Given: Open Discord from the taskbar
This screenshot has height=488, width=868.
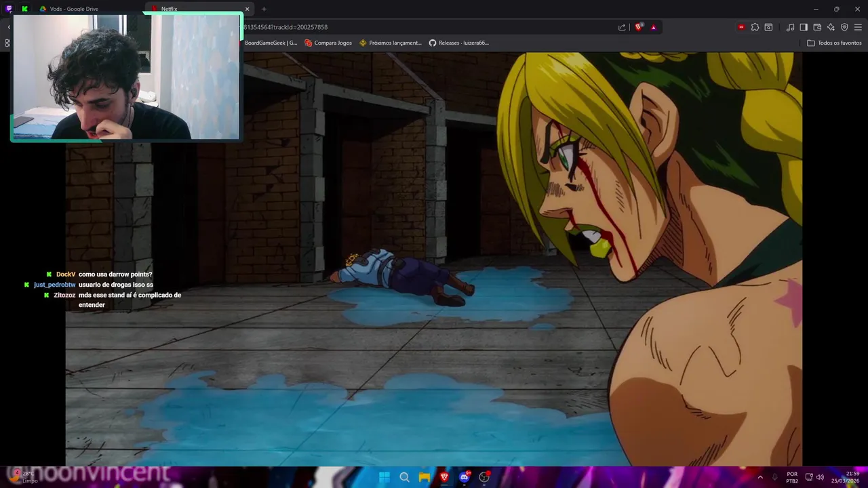Looking at the screenshot, I should [464, 477].
